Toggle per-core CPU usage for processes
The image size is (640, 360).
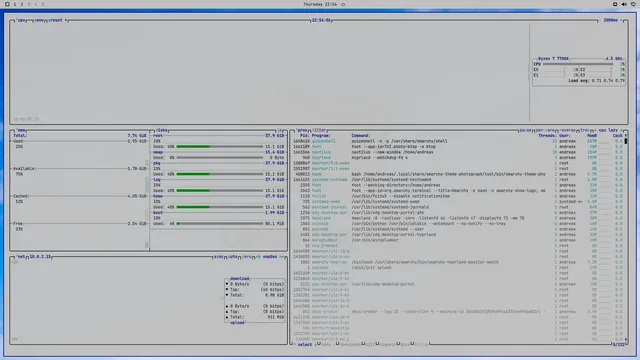click(x=545, y=130)
